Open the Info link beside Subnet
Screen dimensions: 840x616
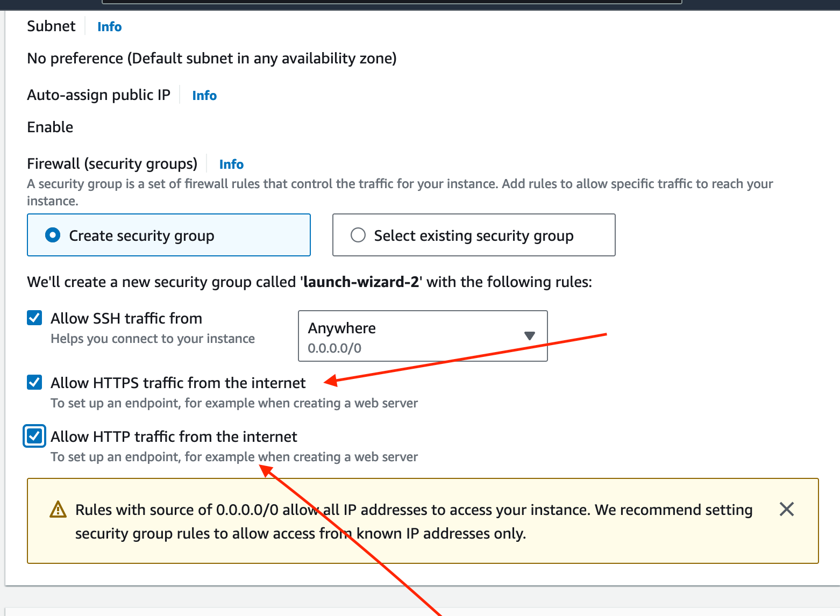tap(109, 27)
